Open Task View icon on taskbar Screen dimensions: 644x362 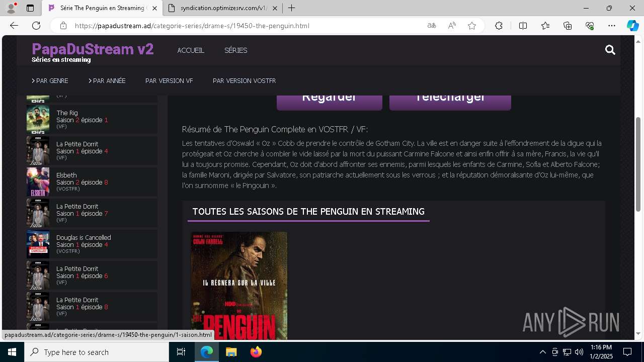point(181,352)
